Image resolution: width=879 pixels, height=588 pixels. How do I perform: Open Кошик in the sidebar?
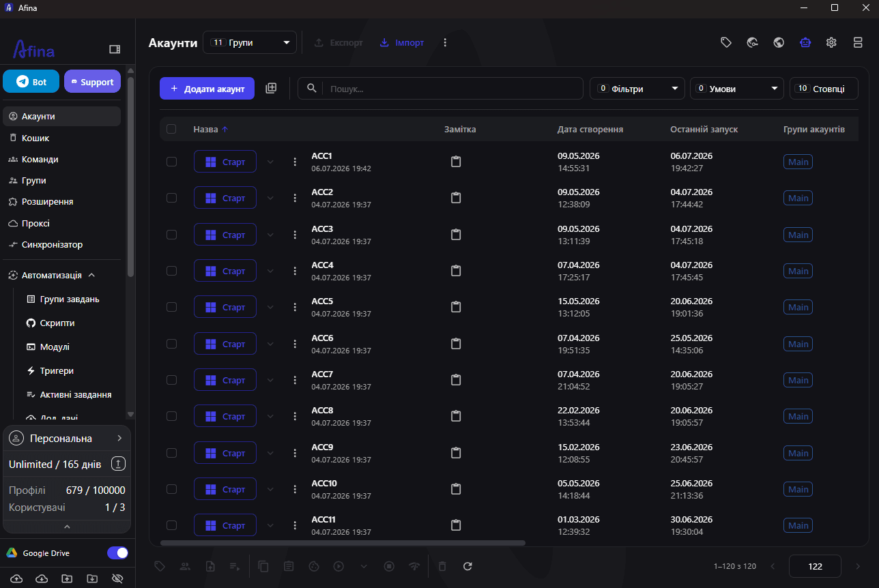(61, 138)
